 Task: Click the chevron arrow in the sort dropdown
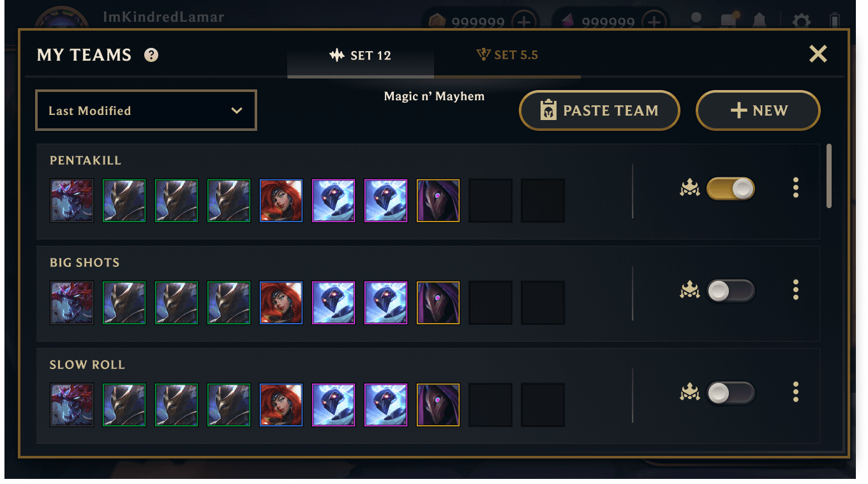tap(237, 110)
